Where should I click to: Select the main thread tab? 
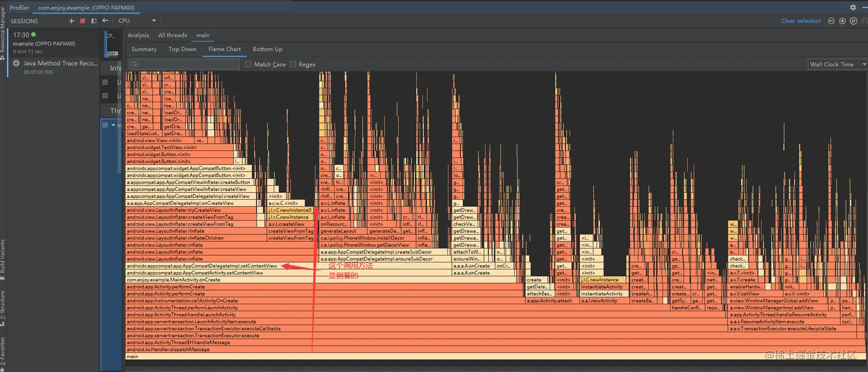(203, 35)
